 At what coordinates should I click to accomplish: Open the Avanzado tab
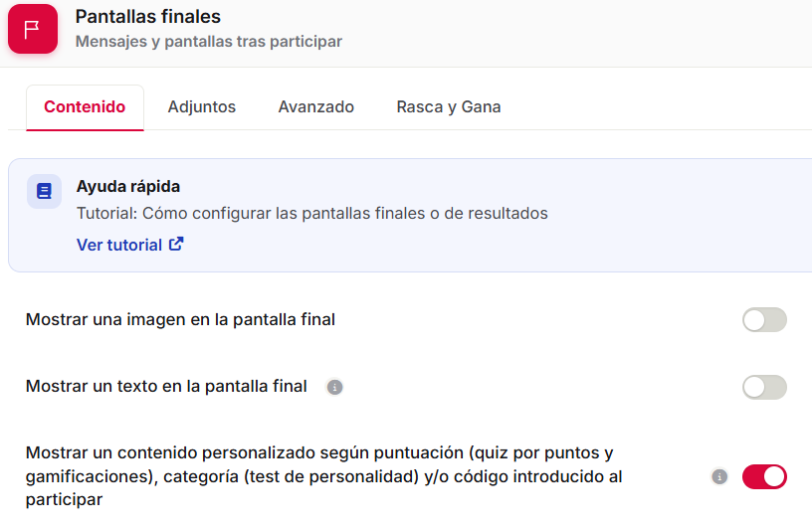tap(315, 107)
